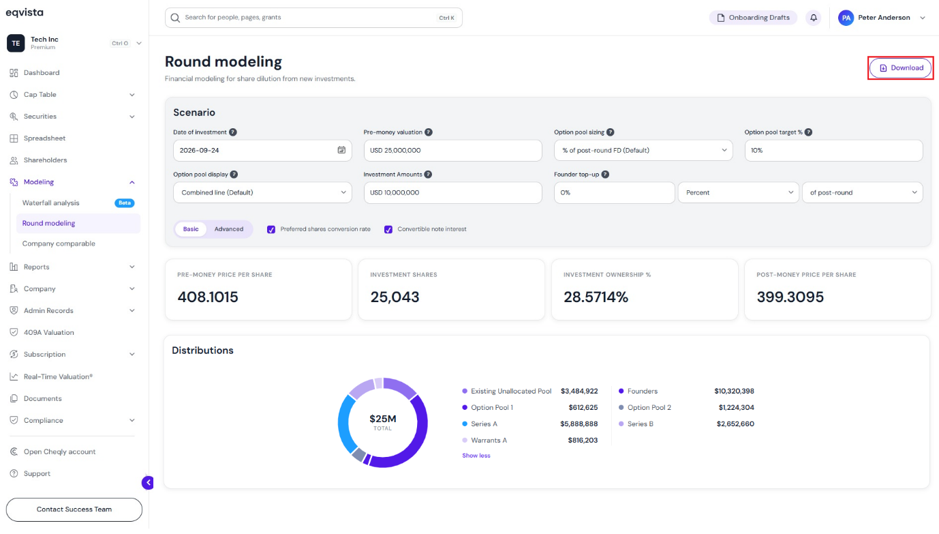Viewport: 939px width, 534px height.
Task: Click the Reports chart icon
Action: pos(14,267)
